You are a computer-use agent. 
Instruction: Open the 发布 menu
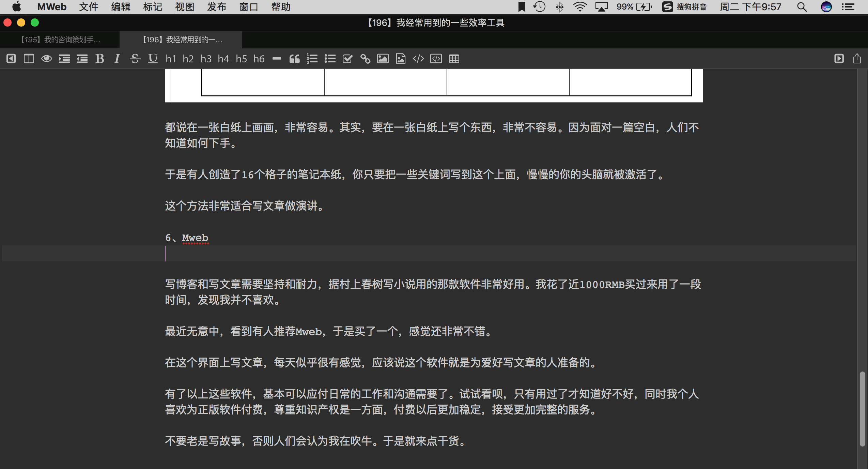[216, 7]
